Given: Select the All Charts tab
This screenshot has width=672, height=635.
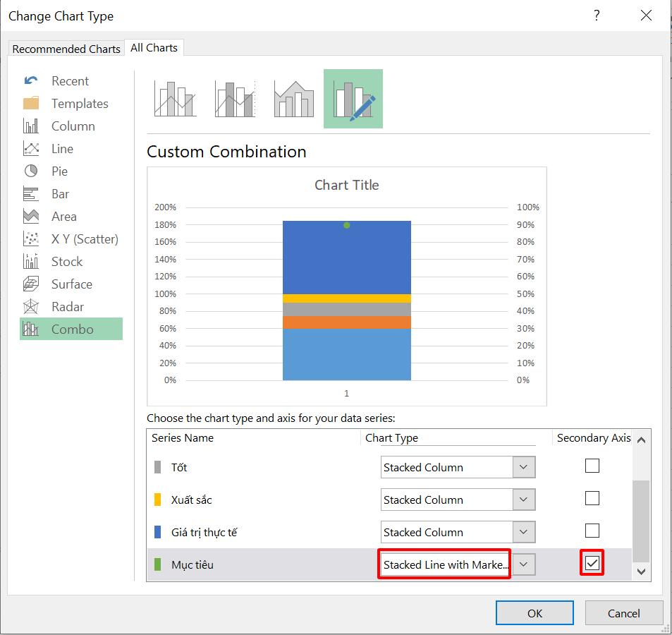Looking at the screenshot, I should click(x=154, y=47).
